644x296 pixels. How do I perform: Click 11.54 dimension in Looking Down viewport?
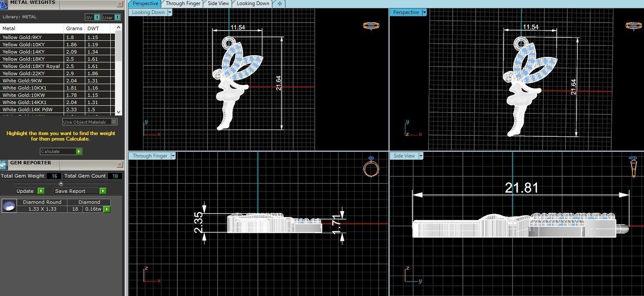tap(237, 27)
